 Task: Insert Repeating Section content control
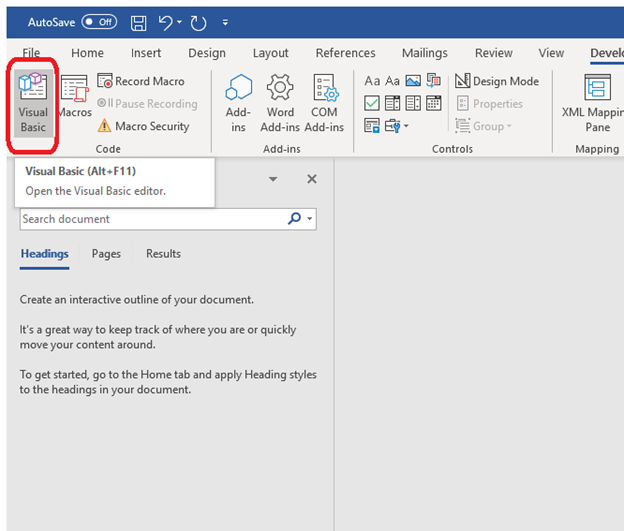pyautogui.click(x=372, y=126)
